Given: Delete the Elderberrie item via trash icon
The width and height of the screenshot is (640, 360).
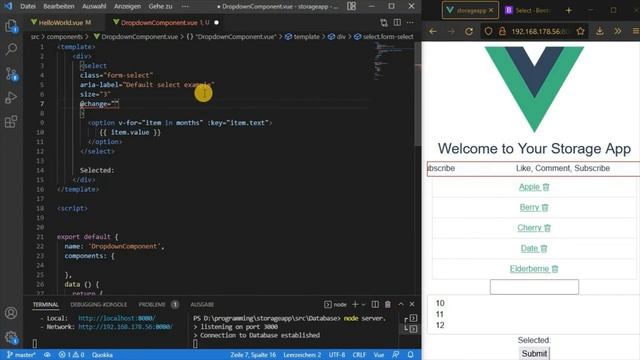Looking at the screenshot, I should click(555, 269).
